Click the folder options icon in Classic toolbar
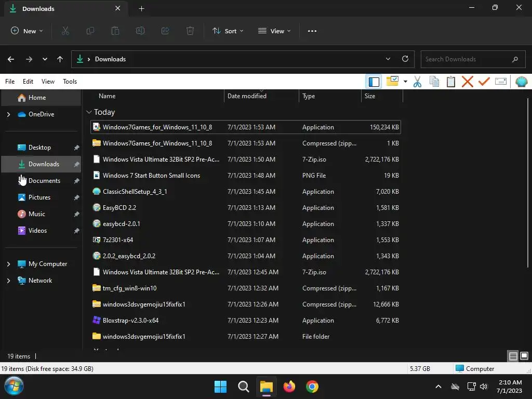 393,81
